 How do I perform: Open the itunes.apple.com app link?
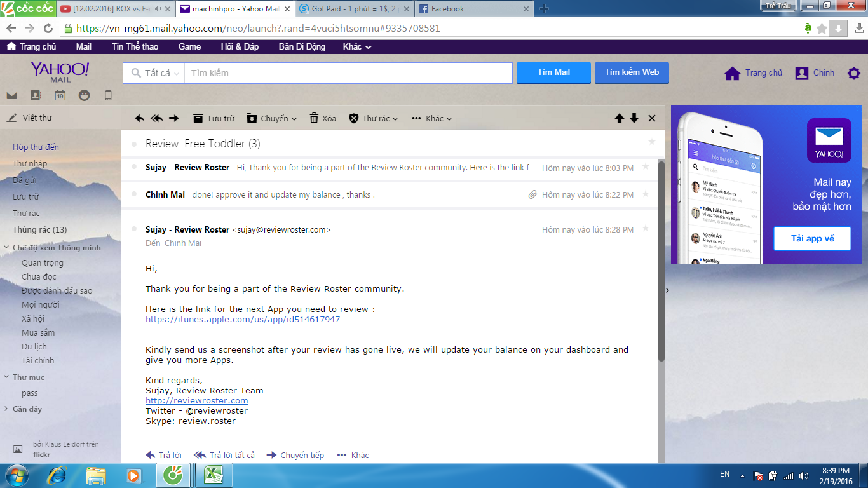243,320
